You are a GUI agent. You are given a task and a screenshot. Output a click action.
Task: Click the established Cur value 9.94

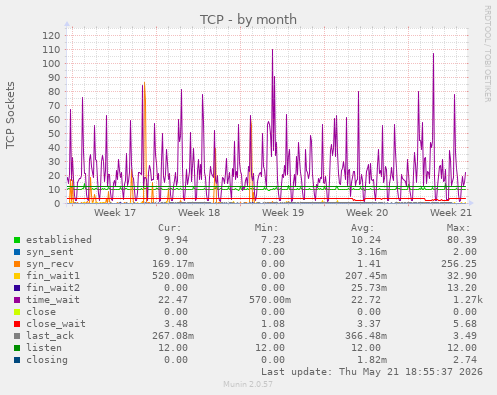coord(176,240)
